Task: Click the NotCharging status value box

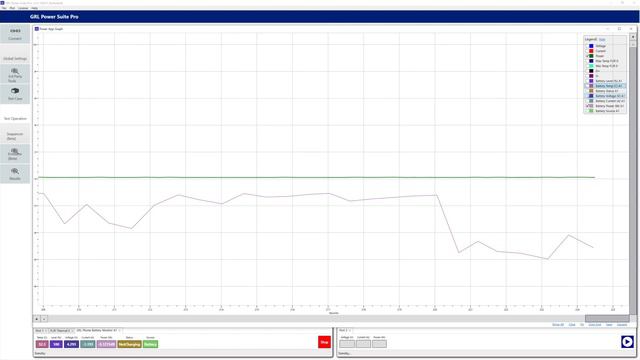Action: pos(129,344)
